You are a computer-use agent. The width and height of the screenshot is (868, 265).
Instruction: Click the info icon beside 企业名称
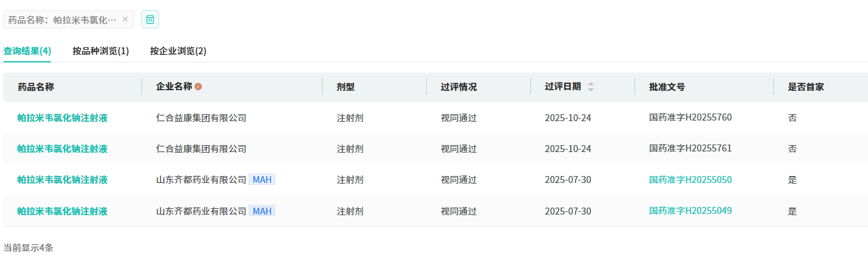[x=198, y=87]
